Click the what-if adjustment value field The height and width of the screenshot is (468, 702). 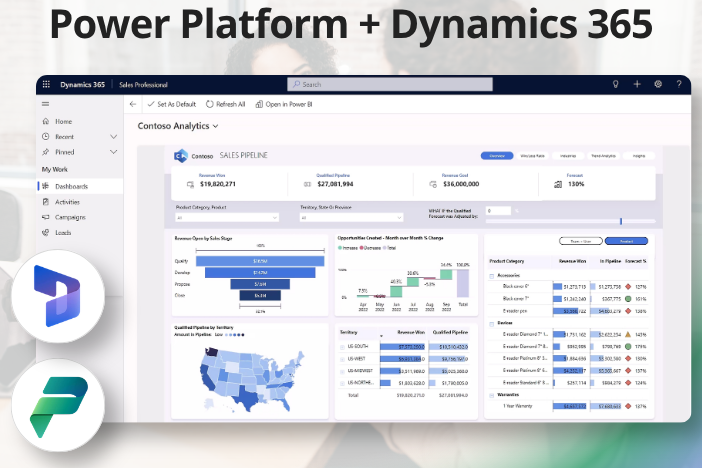(498, 210)
